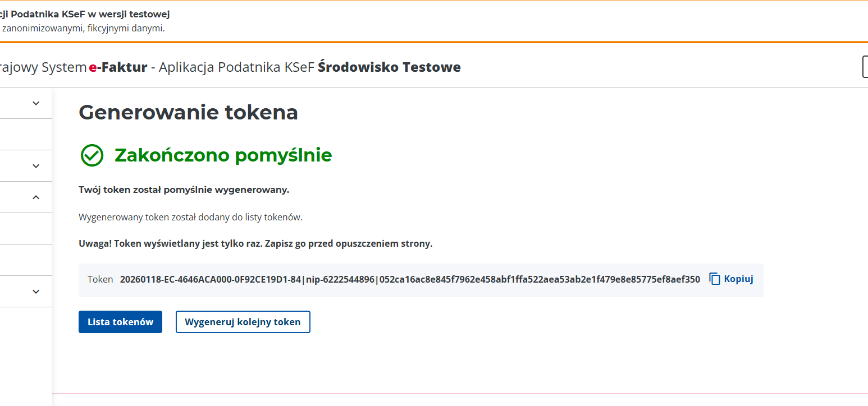Expand the bottommost sidebar section chevron
868x406 pixels.
[36, 292]
